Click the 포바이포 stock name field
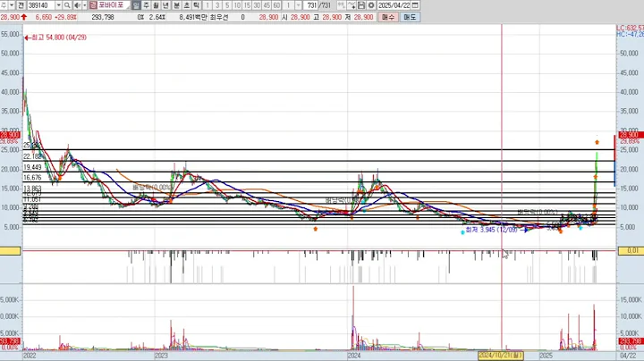The image size is (644, 361). (114, 5)
